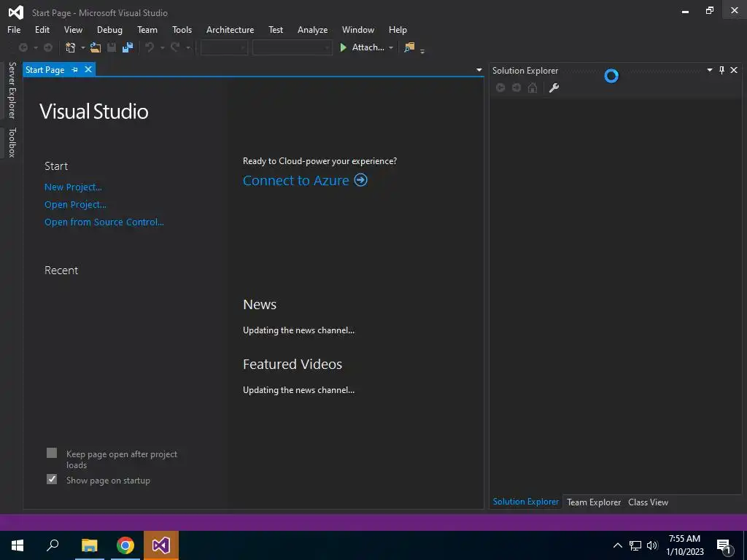Click the New Project toolbar icon
Viewport: 747px width, 560px height.
(x=71, y=47)
